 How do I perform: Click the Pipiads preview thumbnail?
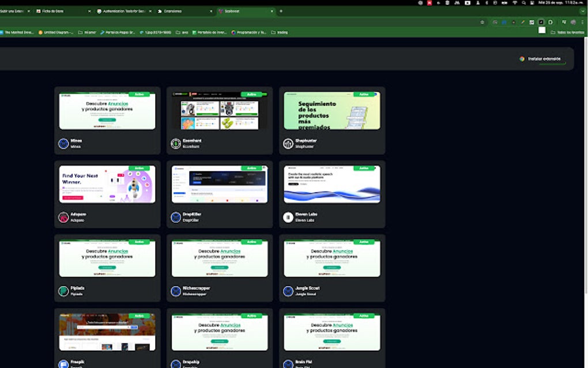point(107,259)
